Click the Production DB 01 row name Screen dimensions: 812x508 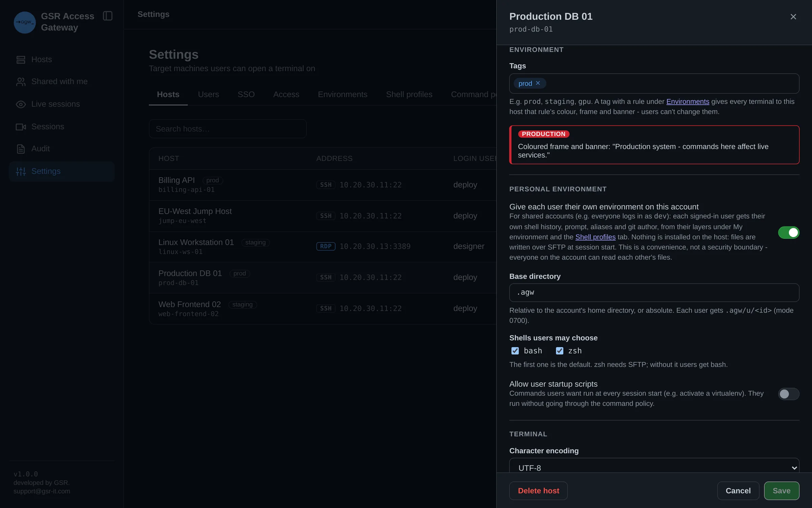[190, 273]
